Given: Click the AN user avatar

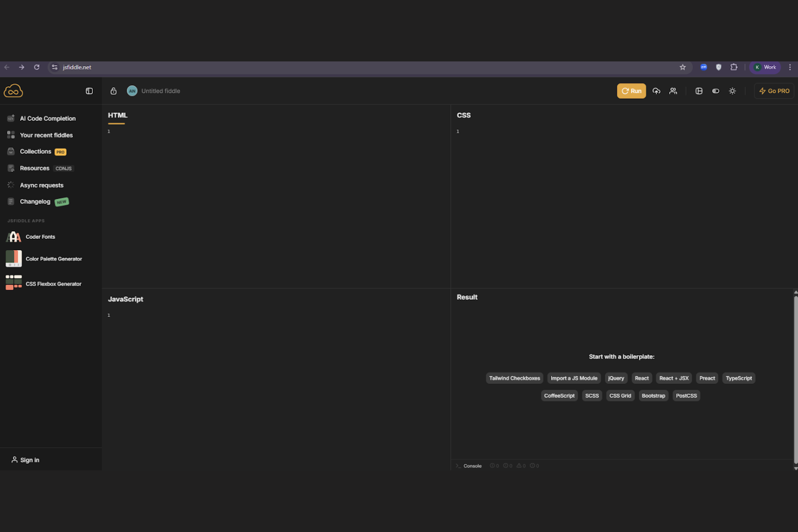Looking at the screenshot, I should pos(132,91).
